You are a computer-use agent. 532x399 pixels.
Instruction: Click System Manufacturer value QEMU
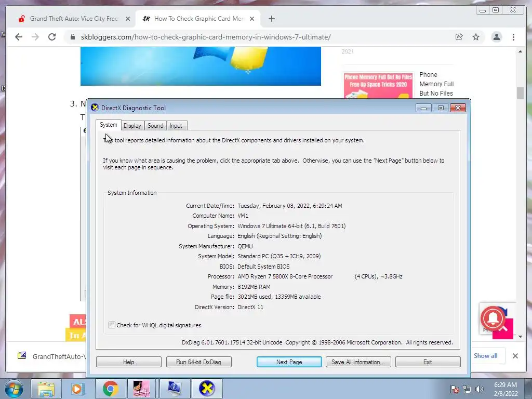245,246
